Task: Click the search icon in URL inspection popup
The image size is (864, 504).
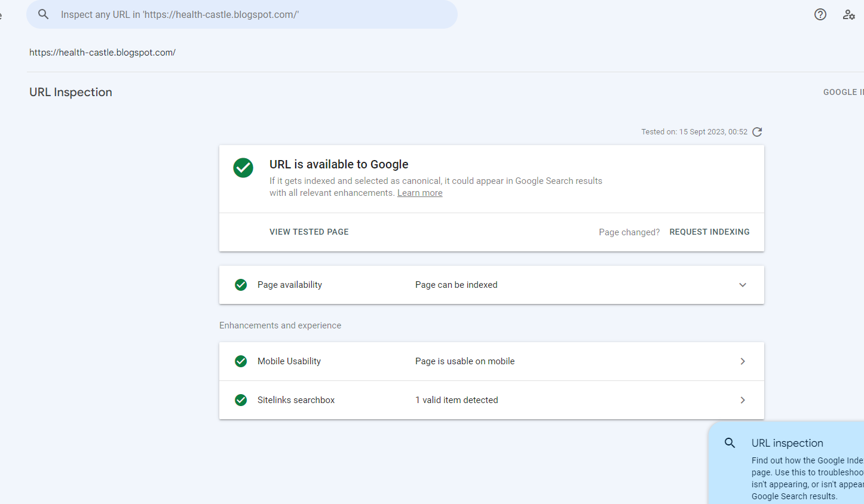Action: pyautogui.click(x=730, y=443)
